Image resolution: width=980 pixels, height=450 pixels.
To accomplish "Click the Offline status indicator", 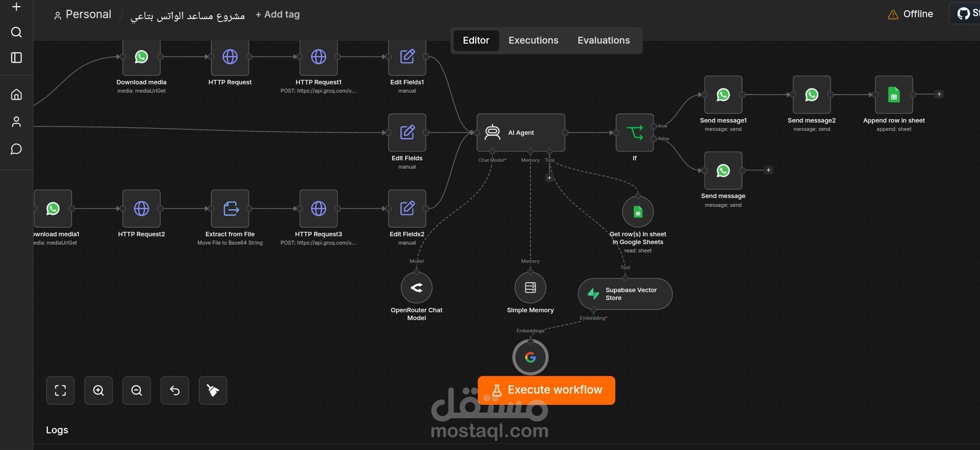I will tap(910, 14).
